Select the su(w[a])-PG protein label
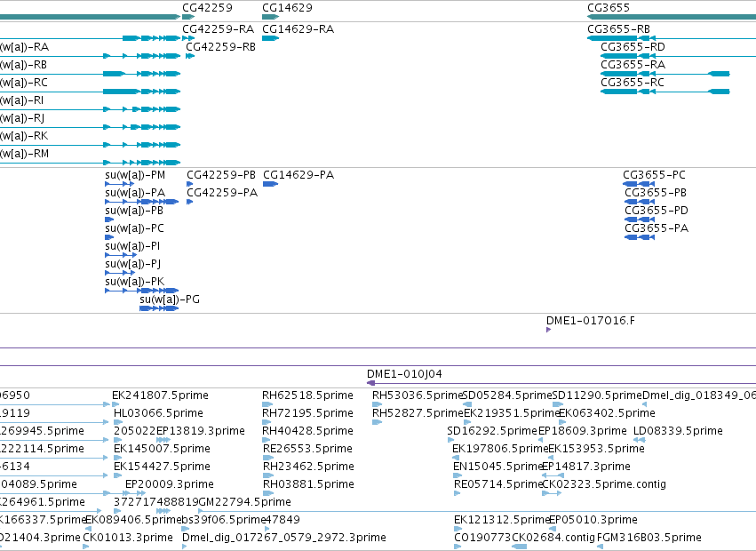Screen dimensions: 756x551 170,299
